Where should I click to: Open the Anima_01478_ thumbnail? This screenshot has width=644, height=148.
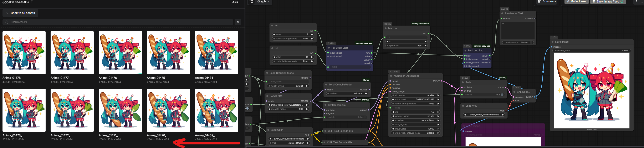(x=24, y=53)
